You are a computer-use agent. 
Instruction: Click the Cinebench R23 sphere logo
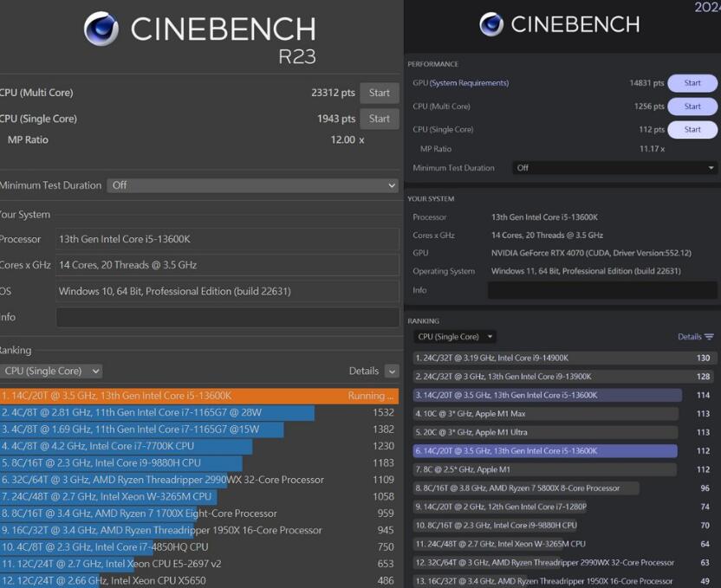click(101, 29)
